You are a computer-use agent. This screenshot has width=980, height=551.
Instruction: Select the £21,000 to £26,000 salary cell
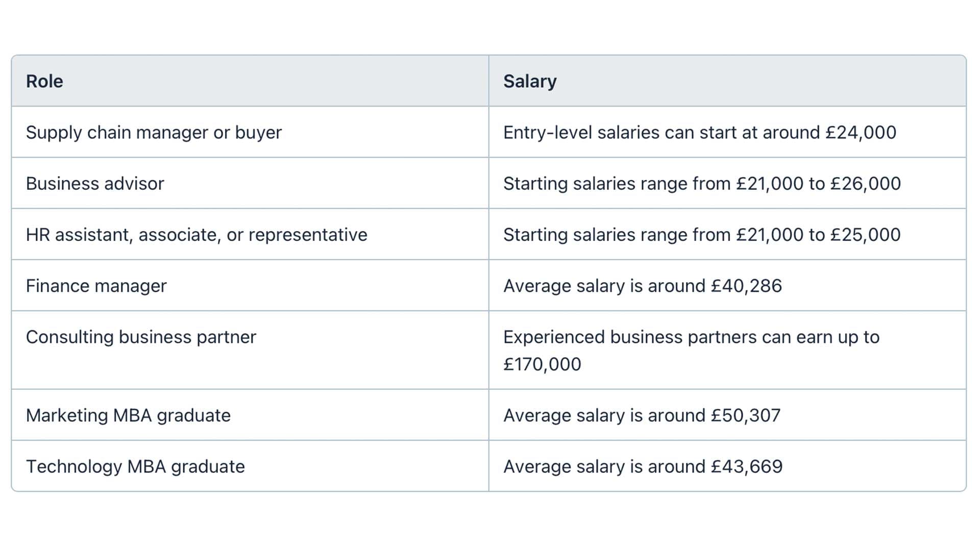point(702,184)
